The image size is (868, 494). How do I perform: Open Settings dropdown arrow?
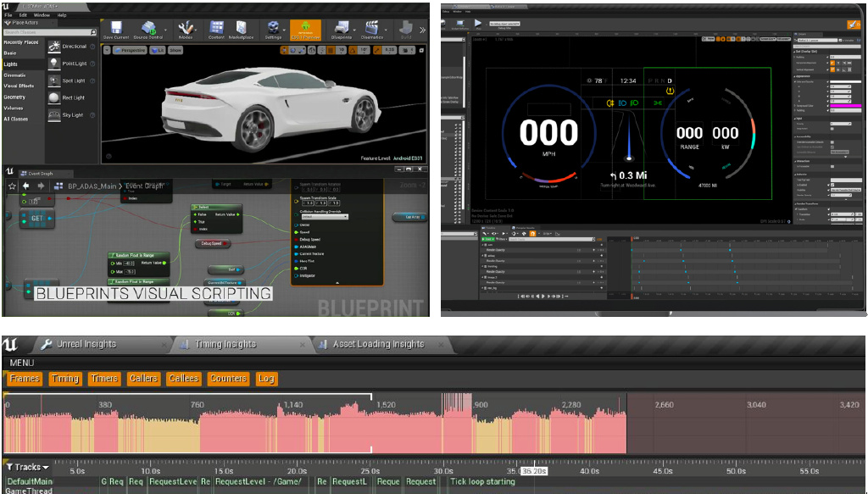pos(284,31)
